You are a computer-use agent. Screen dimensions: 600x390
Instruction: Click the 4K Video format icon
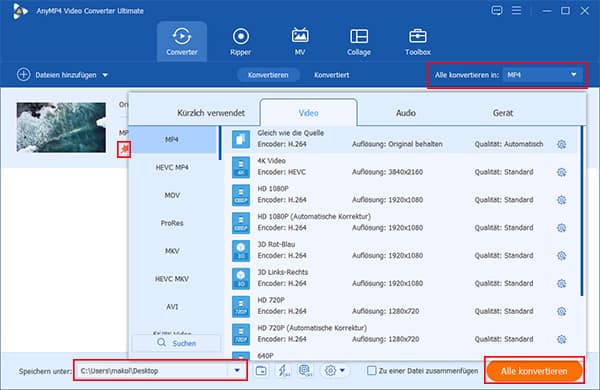click(241, 167)
